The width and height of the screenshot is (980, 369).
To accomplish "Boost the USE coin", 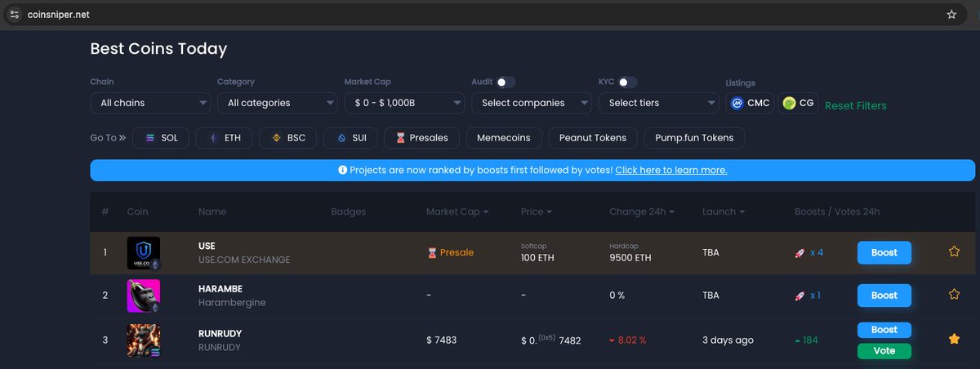I will coord(884,252).
